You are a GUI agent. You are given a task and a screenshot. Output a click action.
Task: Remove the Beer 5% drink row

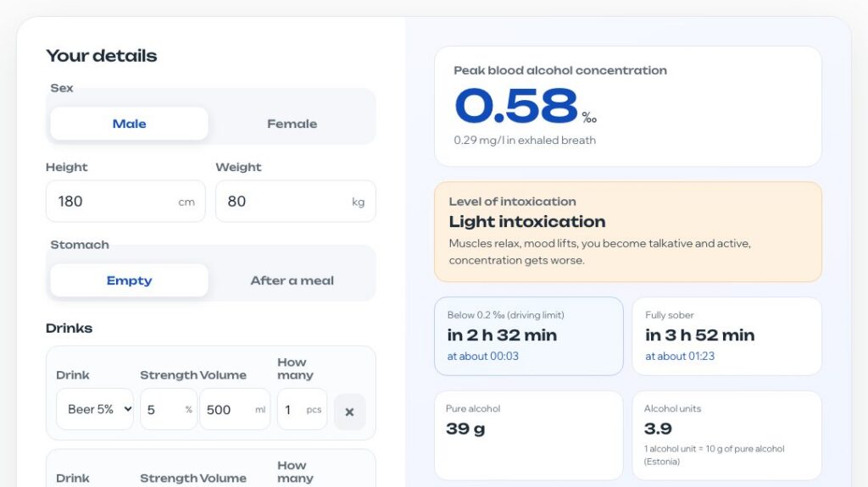[x=349, y=412]
